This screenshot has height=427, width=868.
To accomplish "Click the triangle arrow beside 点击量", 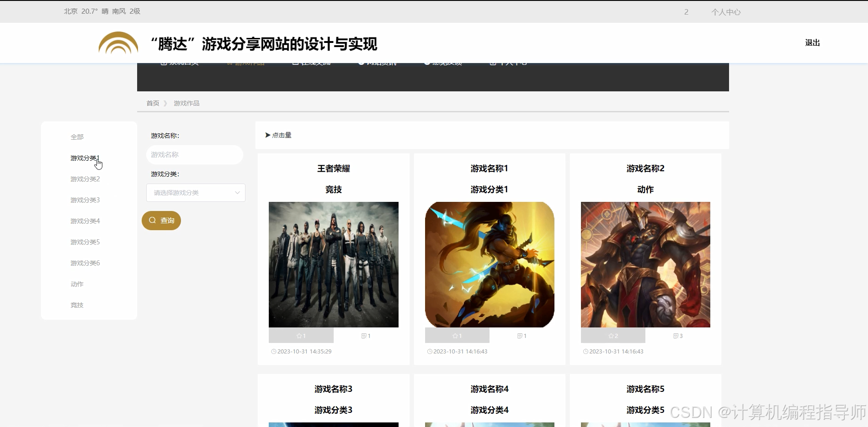I will [x=268, y=135].
